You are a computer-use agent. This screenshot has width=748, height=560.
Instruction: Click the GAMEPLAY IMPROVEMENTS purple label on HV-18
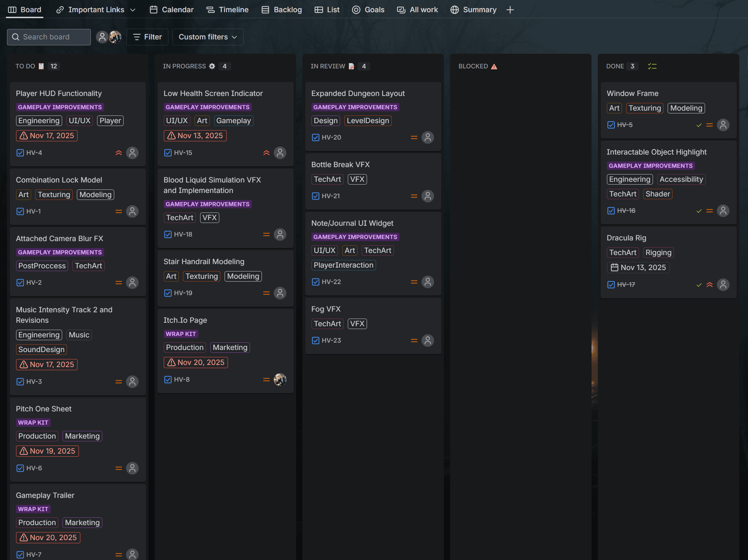[207, 204]
